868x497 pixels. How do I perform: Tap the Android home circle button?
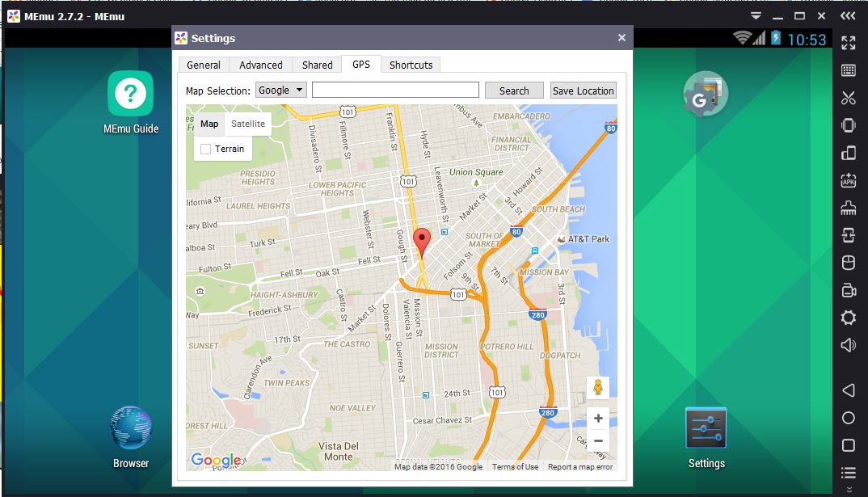(848, 418)
